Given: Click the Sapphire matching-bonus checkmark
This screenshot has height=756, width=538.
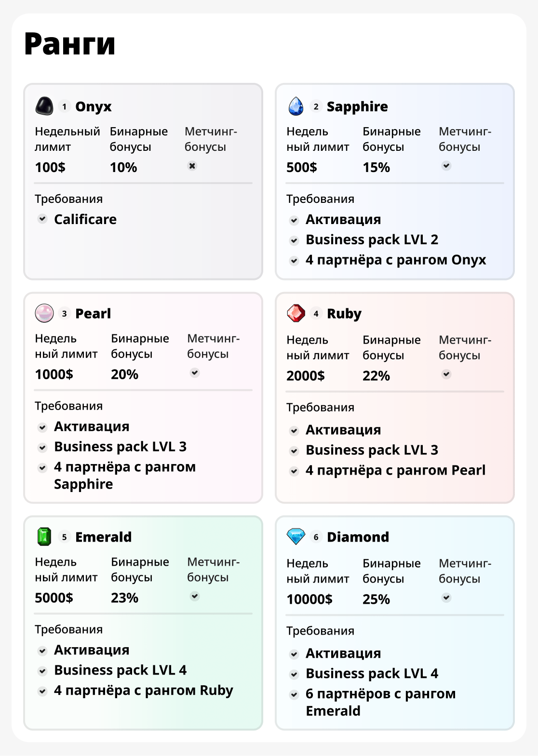Looking at the screenshot, I should (446, 166).
